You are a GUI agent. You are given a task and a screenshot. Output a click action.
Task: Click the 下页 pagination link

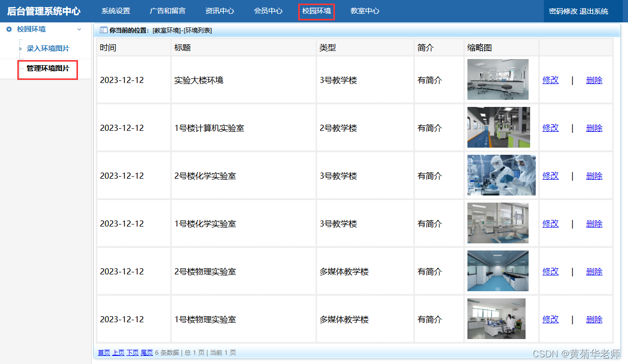[132, 352]
